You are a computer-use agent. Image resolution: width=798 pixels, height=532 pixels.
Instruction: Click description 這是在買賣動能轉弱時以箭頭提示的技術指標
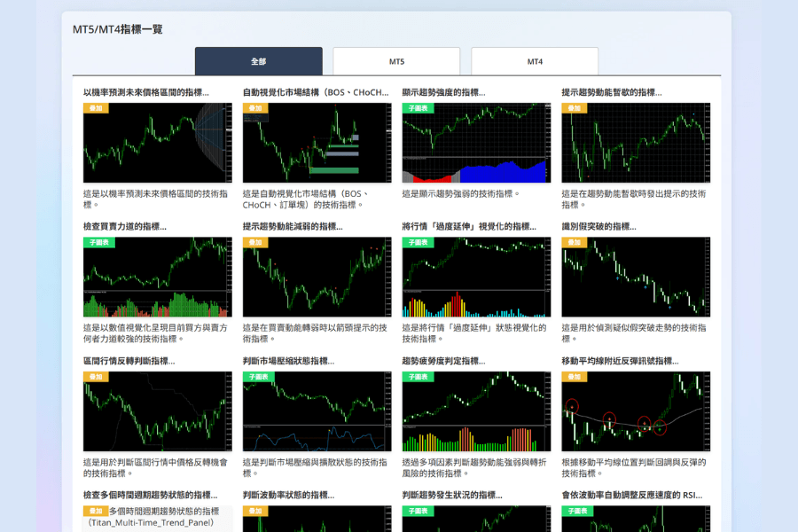click(315, 333)
